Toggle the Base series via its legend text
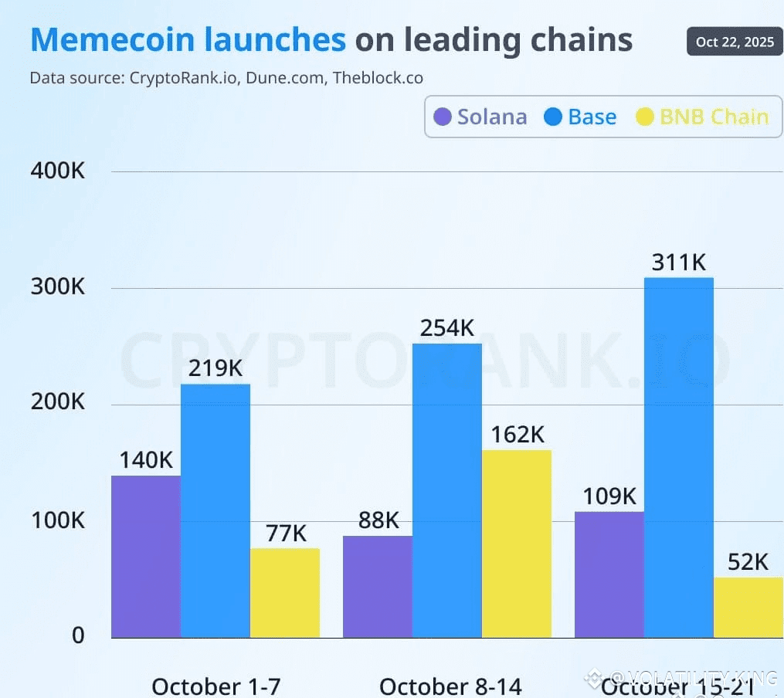The image size is (784, 698). coord(592,117)
